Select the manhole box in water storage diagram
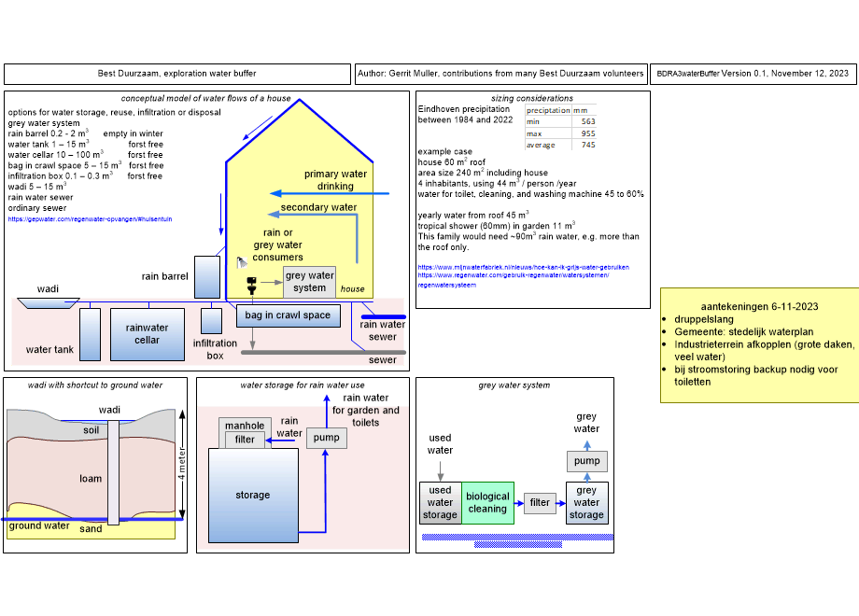The width and height of the screenshot is (859, 616). point(245,425)
